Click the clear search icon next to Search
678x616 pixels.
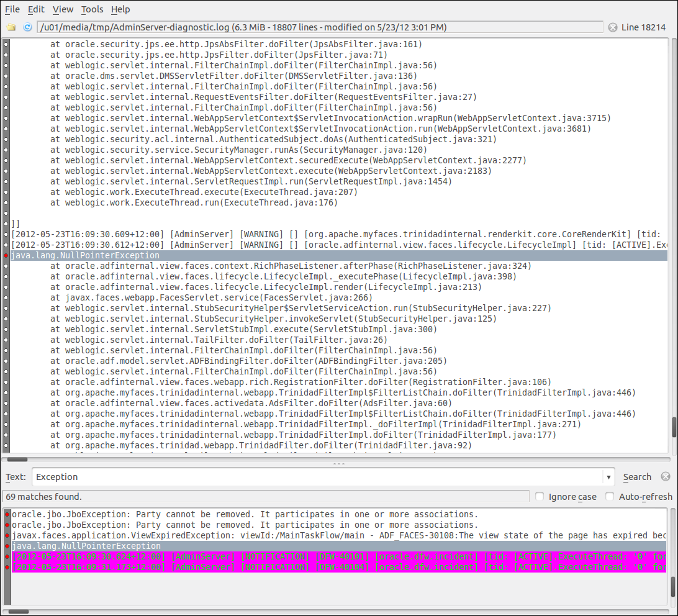(x=666, y=477)
